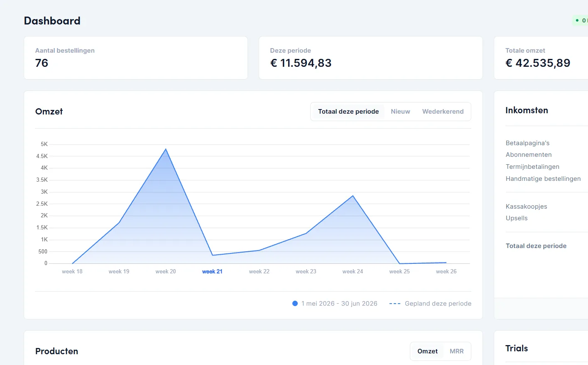Screen dimensions: 588x365
Task: Click the 'week 20' axis label
Action: 166,272
